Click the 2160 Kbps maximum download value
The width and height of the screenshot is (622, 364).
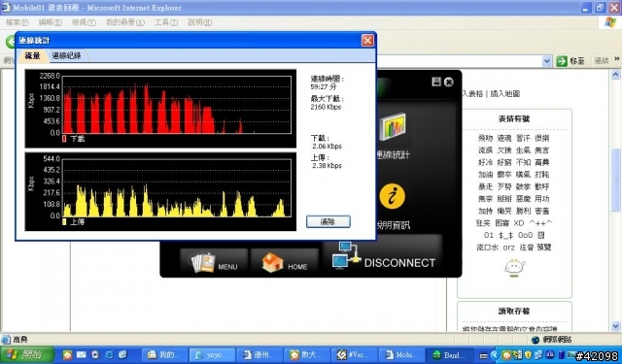(x=326, y=107)
